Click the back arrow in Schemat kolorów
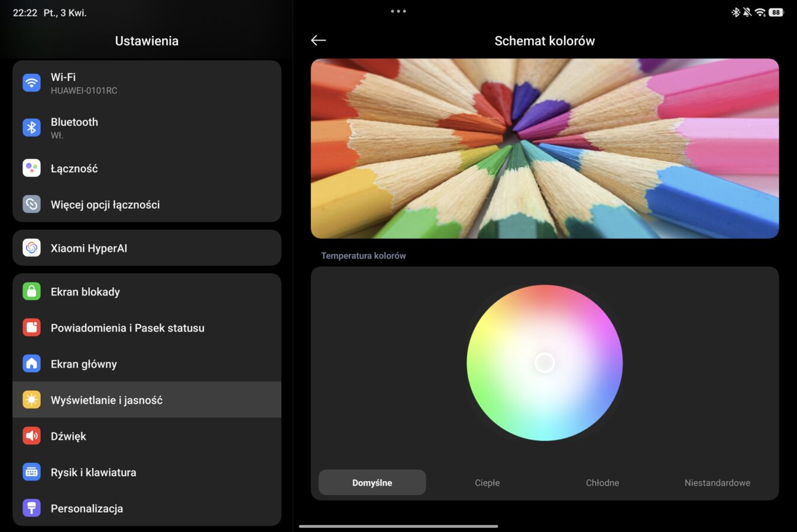The height and width of the screenshot is (532, 797). pyautogui.click(x=319, y=40)
